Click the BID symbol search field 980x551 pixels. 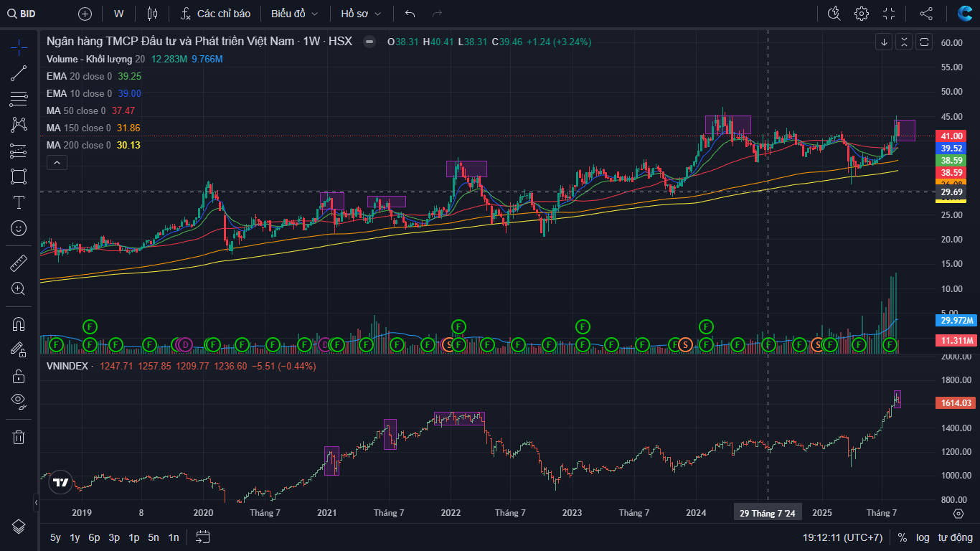[29, 14]
